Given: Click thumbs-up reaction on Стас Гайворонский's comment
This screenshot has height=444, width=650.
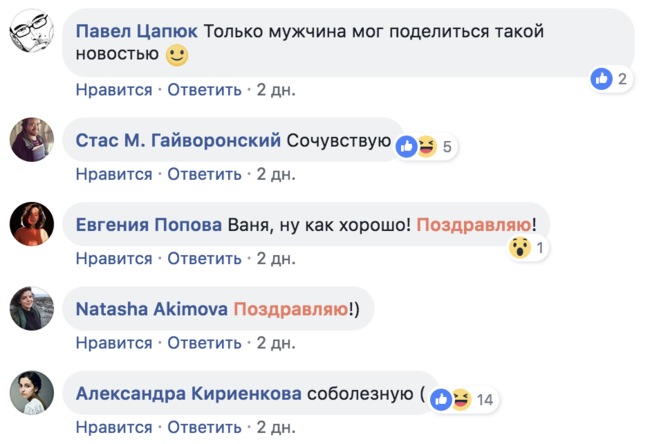Looking at the screenshot, I should (407, 147).
